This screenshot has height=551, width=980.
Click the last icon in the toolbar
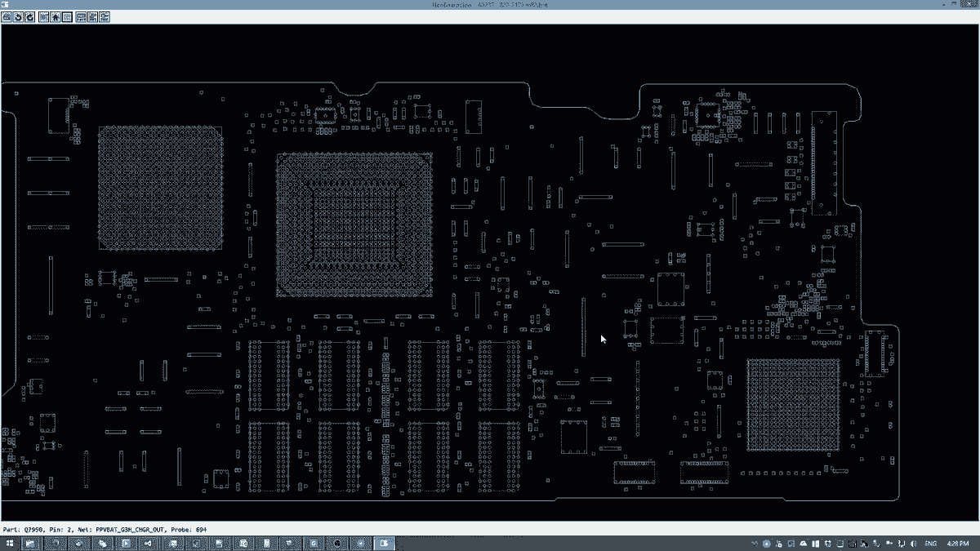[x=104, y=16]
